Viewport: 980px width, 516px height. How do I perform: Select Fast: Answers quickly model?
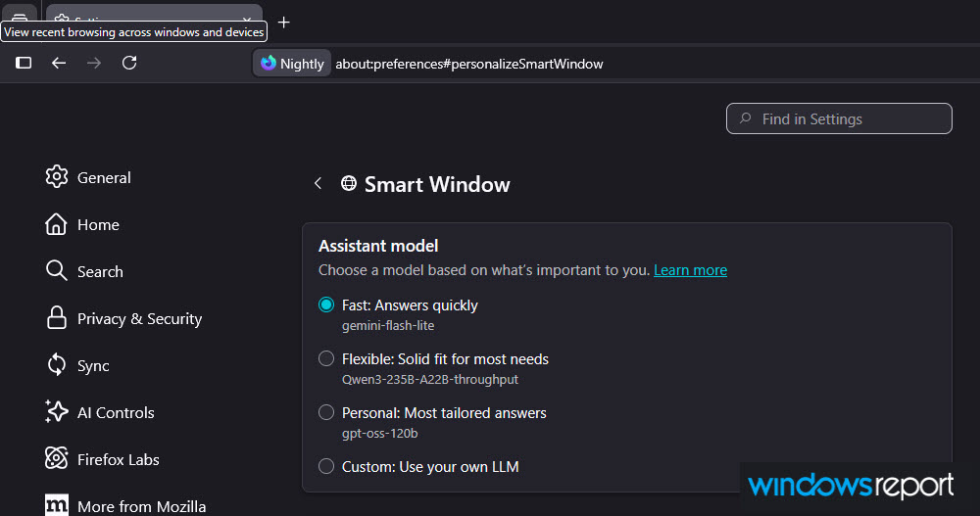click(x=326, y=305)
